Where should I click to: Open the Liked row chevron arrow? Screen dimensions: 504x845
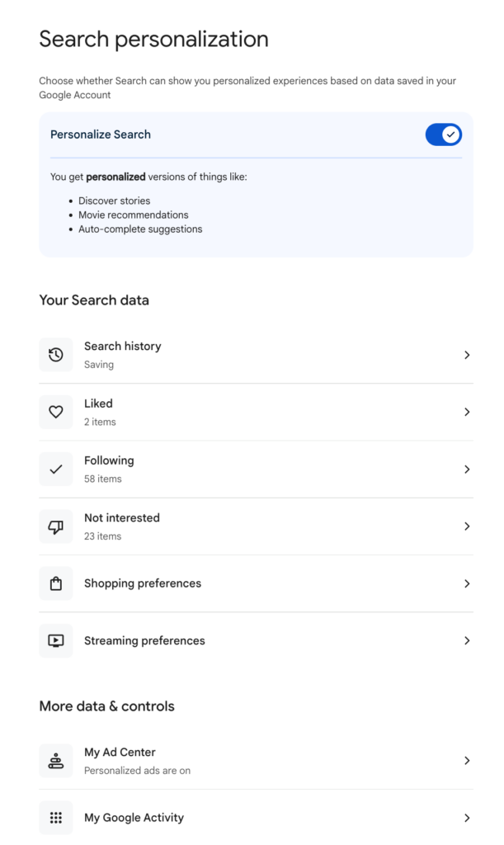click(x=467, y=412)
